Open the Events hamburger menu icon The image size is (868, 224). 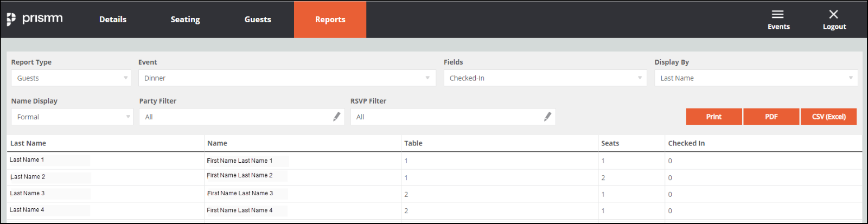tap(778, 14)
